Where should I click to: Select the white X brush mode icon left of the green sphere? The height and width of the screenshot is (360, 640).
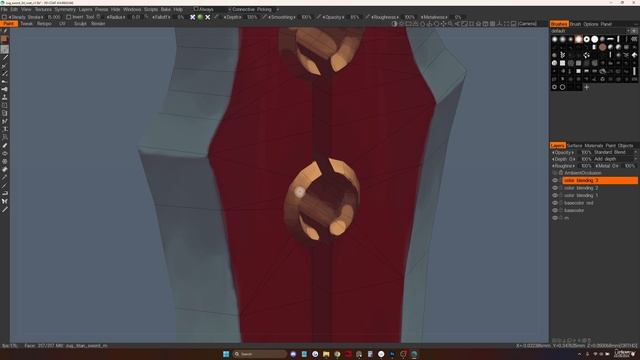coord(193,17)
